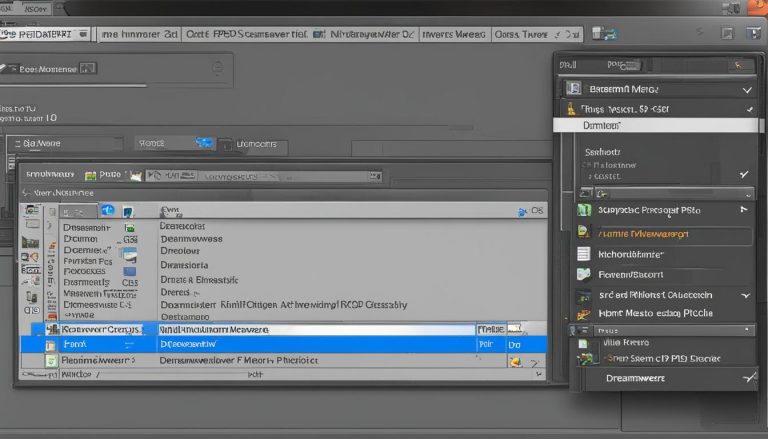Click the icon beside the orange 'Flamte' entry
The height and width of the screenshot is (439, 768).
(583, 232)
